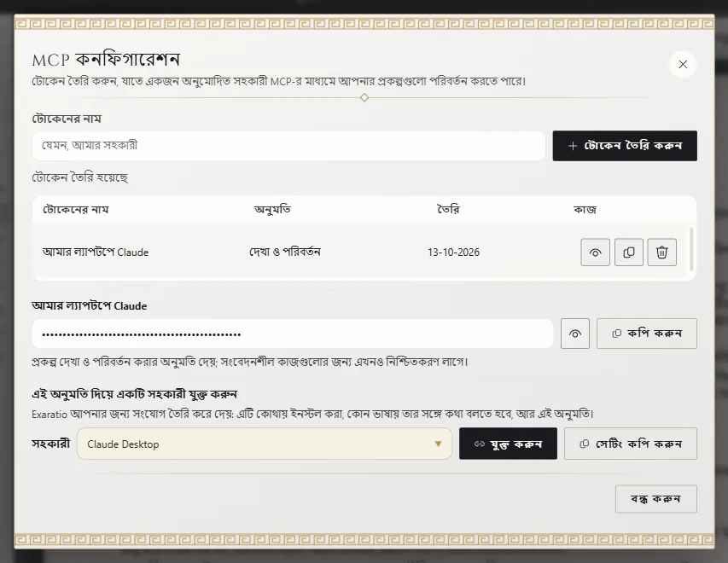The image size is (728, 563).
Task: Click the token table scrollbar
Action: coord(691,249)
